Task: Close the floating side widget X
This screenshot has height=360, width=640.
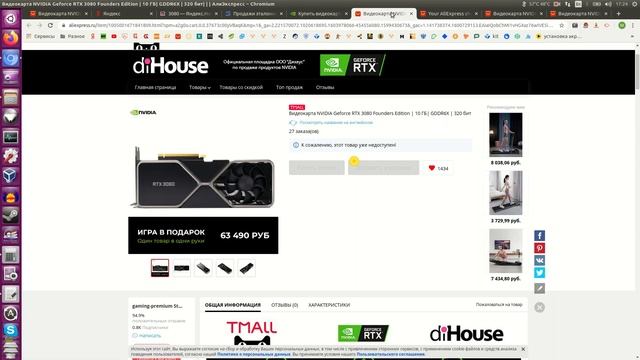Action: coord(539,307)
